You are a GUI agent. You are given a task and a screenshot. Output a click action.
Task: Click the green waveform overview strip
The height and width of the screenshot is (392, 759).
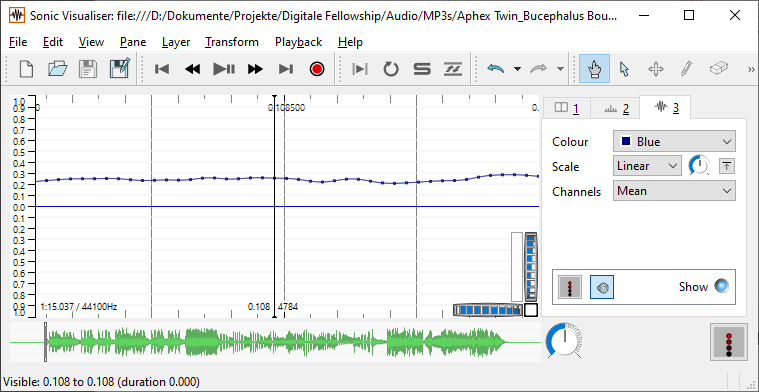(275, 342)
